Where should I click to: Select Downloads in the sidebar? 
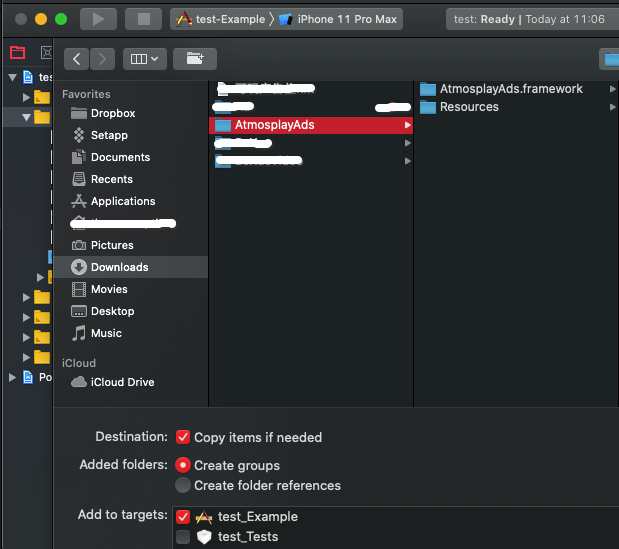coord(131,267)
